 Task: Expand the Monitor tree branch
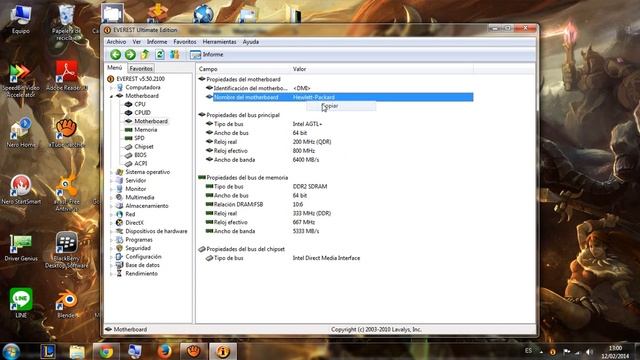point(111,189)
